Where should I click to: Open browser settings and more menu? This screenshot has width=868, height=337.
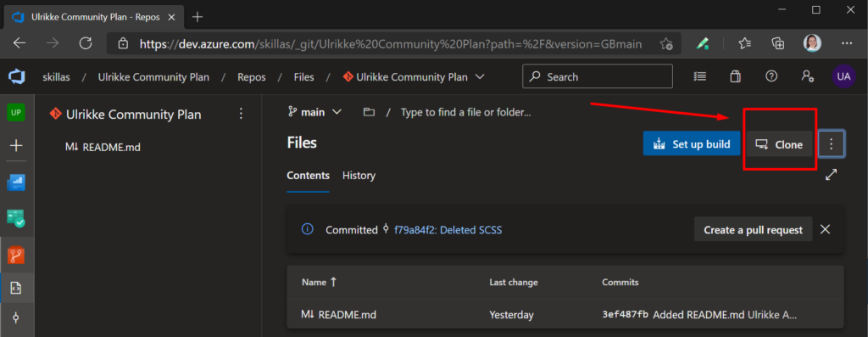pos(847,43)
